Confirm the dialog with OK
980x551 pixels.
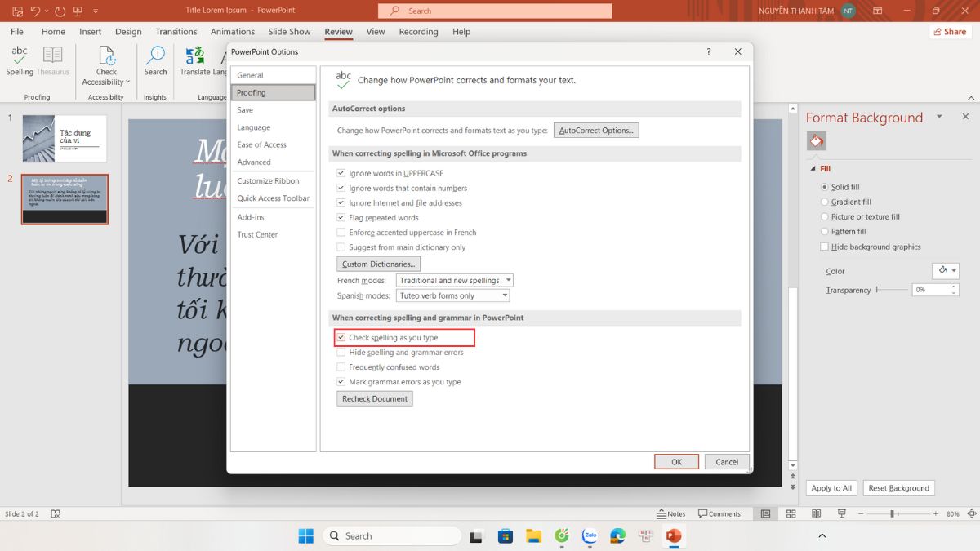676,462
